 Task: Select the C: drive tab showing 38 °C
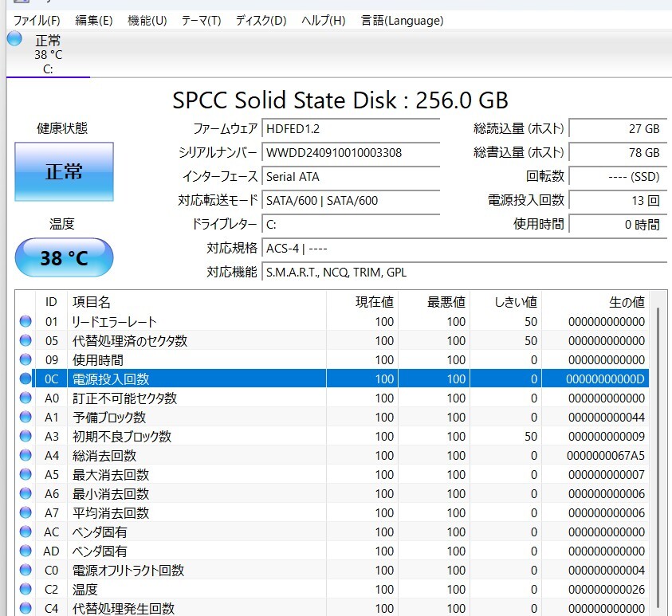[x=48, y=54]
